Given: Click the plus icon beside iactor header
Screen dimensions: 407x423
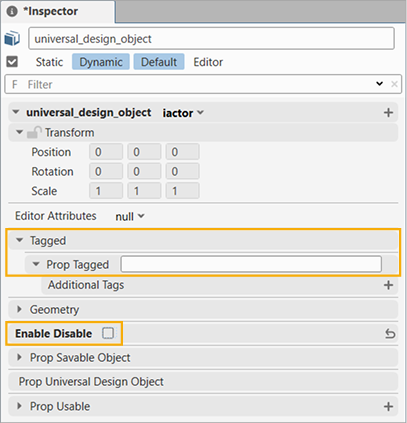Looking at the screenshot, I should [388, 113].
